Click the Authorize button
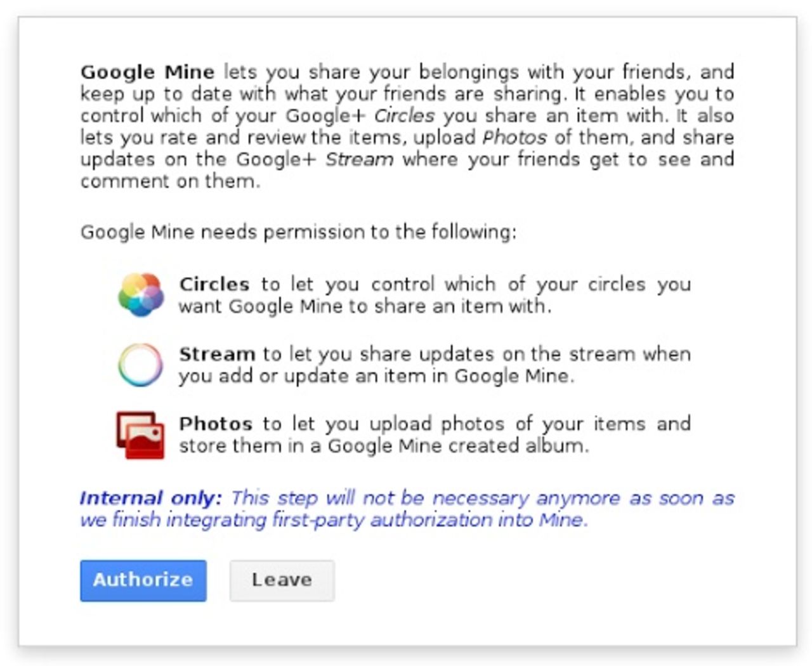 pyautogui.click(x=143, y=580)
